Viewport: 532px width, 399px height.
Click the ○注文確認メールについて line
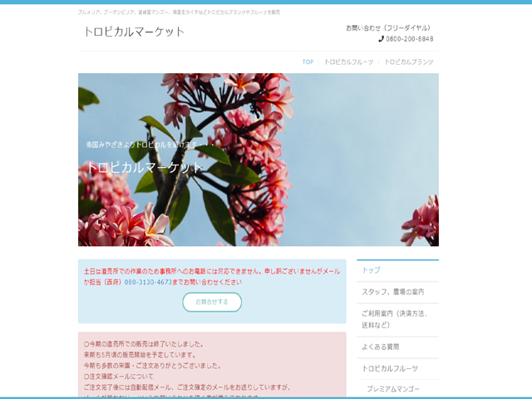tap(118, 377)
